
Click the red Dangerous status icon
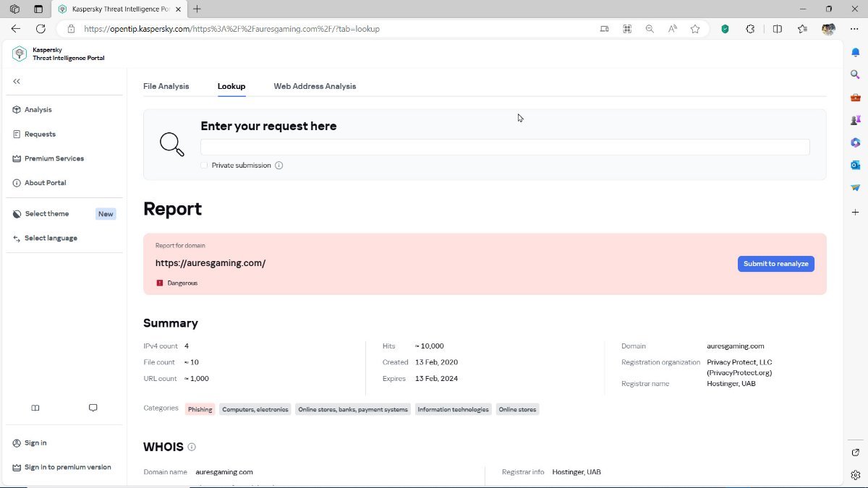click(x=160, y=283)
